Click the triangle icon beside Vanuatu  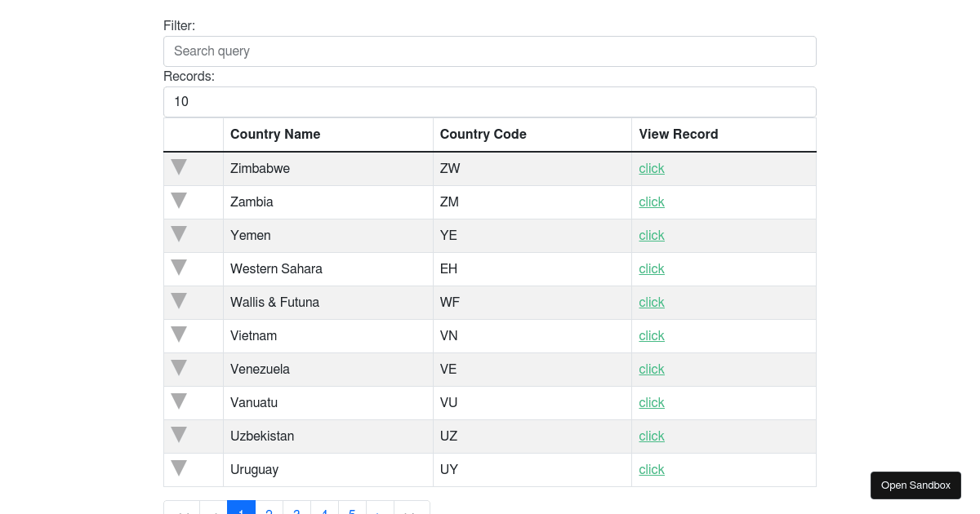179,401
